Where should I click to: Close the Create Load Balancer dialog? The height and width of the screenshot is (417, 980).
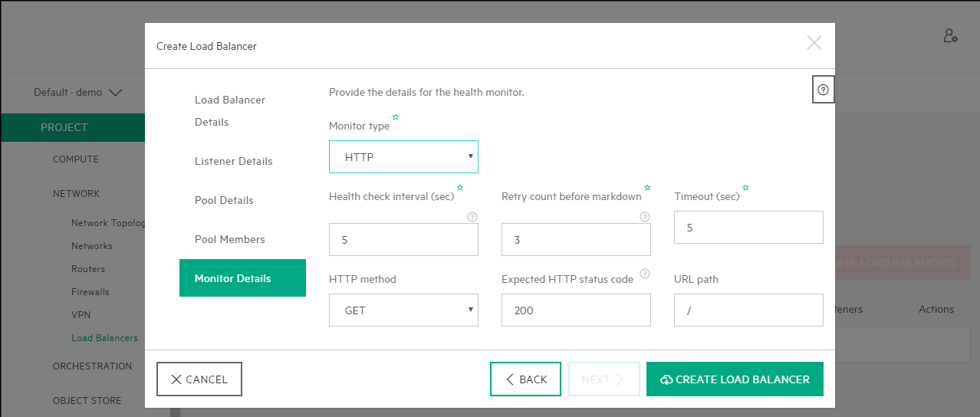coord(814,43)
